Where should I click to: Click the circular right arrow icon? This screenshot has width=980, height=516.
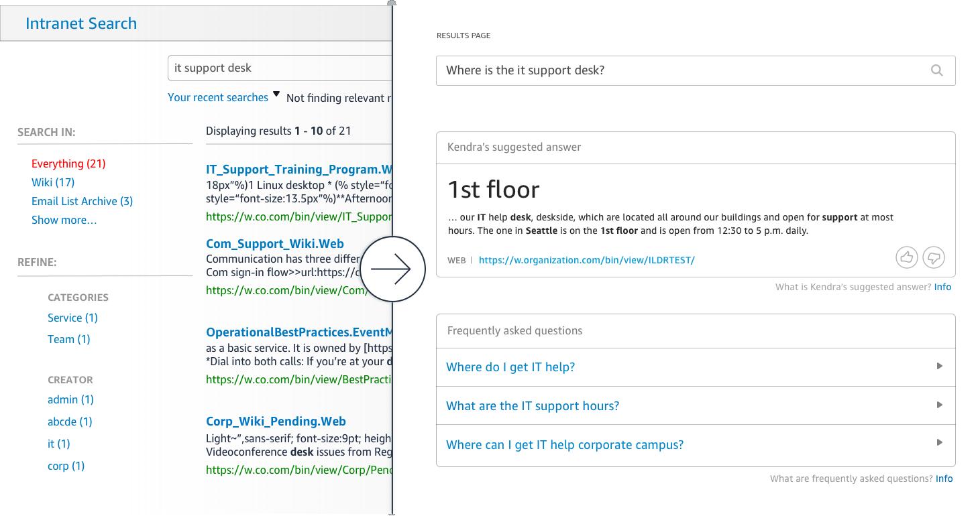tap(393, 269)
